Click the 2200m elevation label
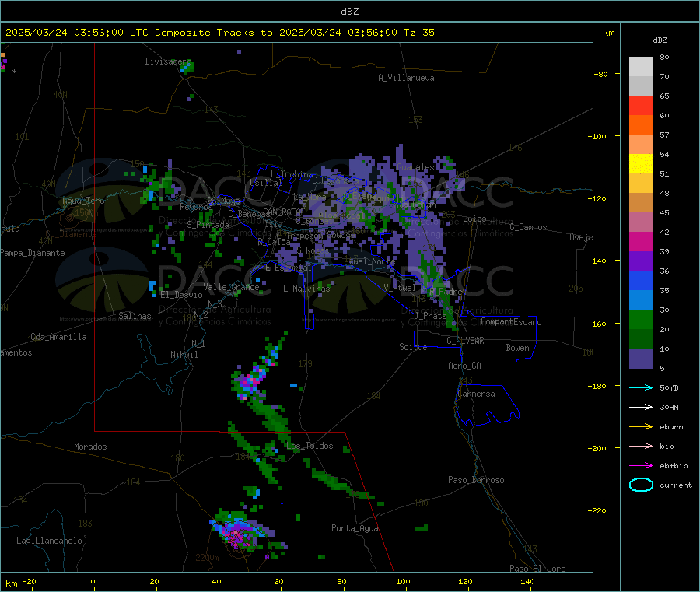 pyautogui.click(x=207, y=558)
